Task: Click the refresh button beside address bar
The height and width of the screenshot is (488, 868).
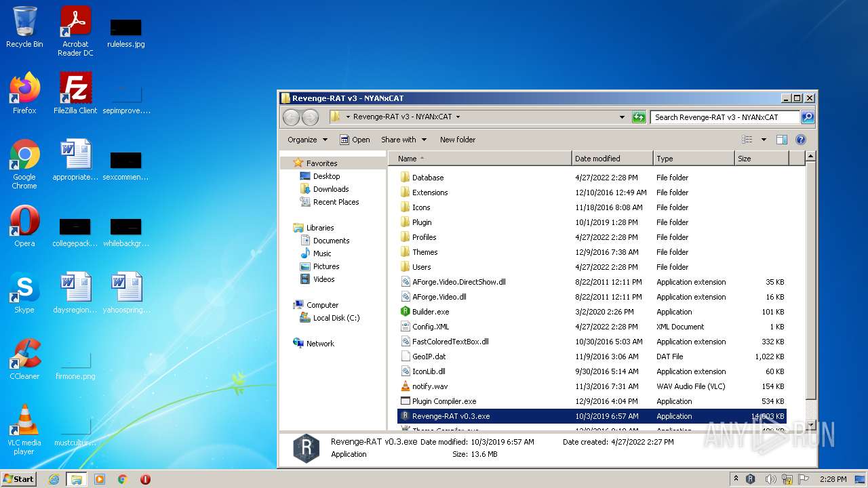Action: (x=638, y=117)
